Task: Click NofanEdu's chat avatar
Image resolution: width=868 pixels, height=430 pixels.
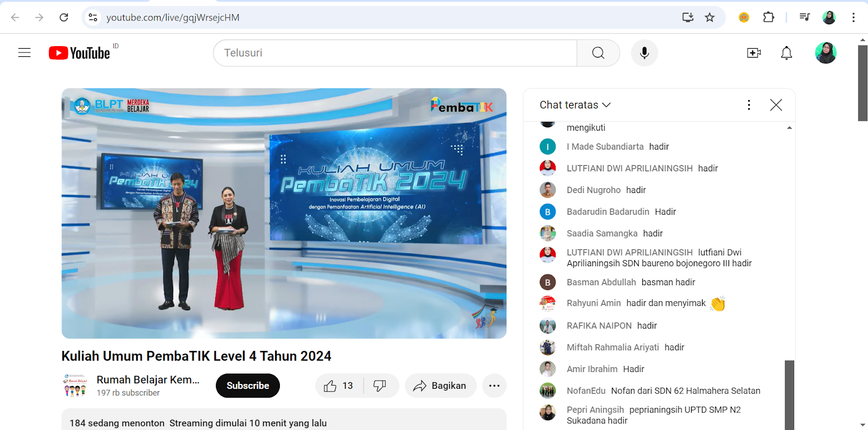Action: 548,390
